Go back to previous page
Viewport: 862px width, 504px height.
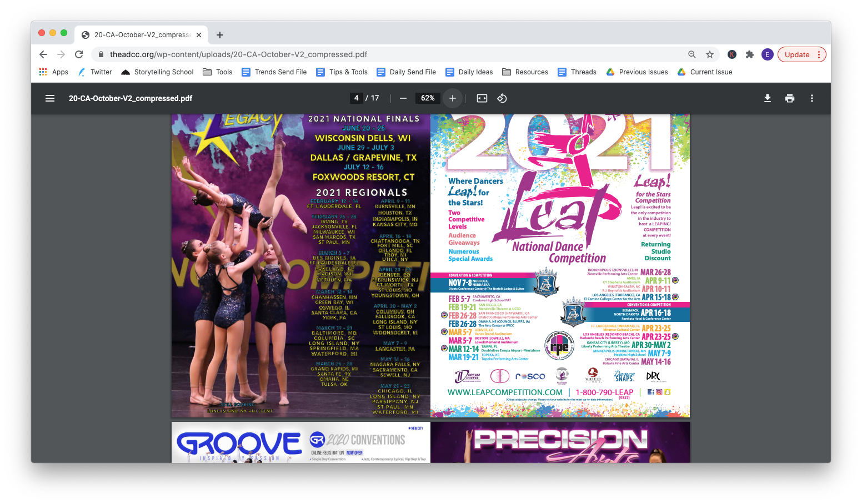(43, 54)
